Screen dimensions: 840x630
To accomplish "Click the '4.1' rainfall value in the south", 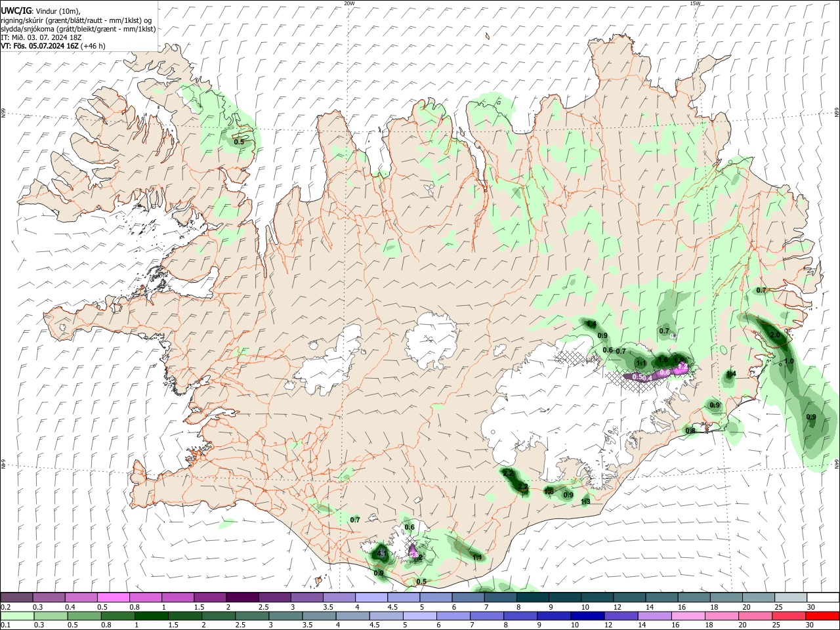I will point(381,554).
